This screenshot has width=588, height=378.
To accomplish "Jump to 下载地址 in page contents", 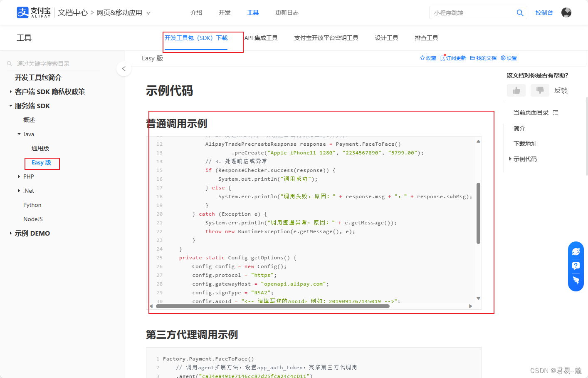I will [525, 144].
